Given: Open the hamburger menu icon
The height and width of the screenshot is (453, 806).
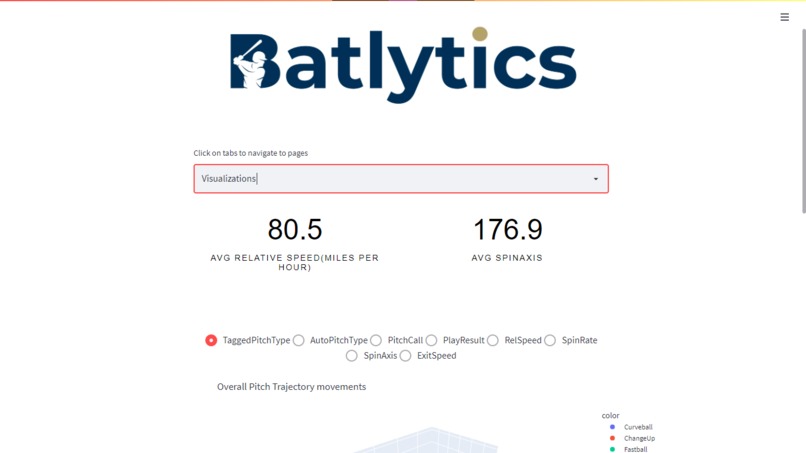Looking at the screenshot, I should [784, 17].
